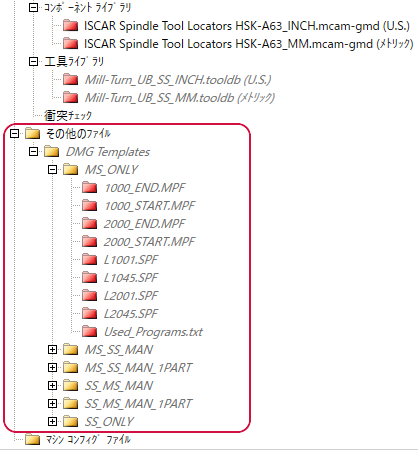Click the red icon beside 2000_START.MPF
418x450 pixels.
click(x=89, y=242)
